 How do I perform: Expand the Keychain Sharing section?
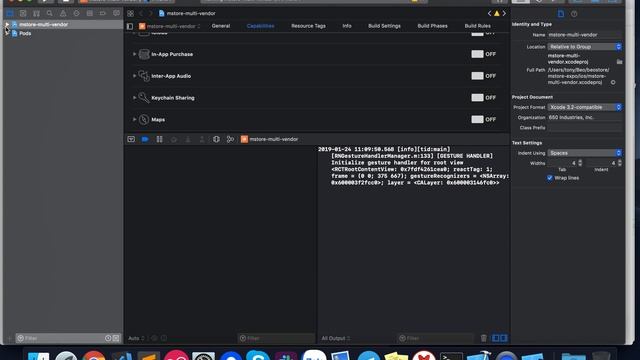(x=134, y=98)
